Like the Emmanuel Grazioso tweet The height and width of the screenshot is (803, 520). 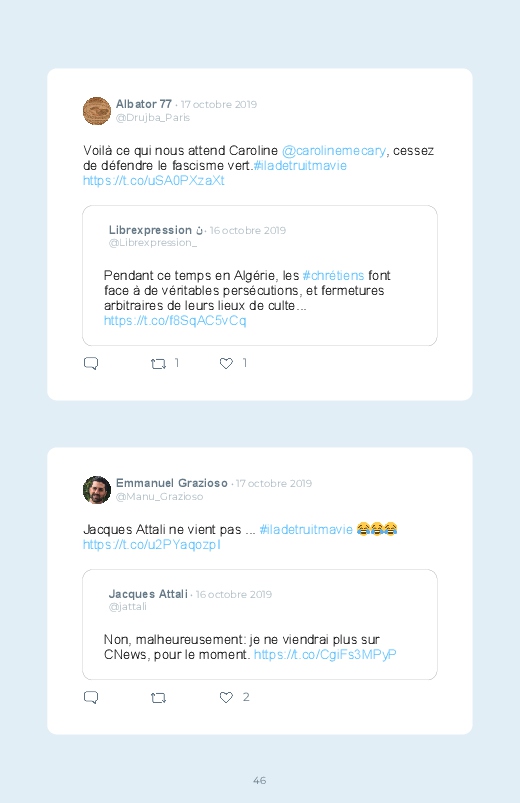(x=226, y=698)
